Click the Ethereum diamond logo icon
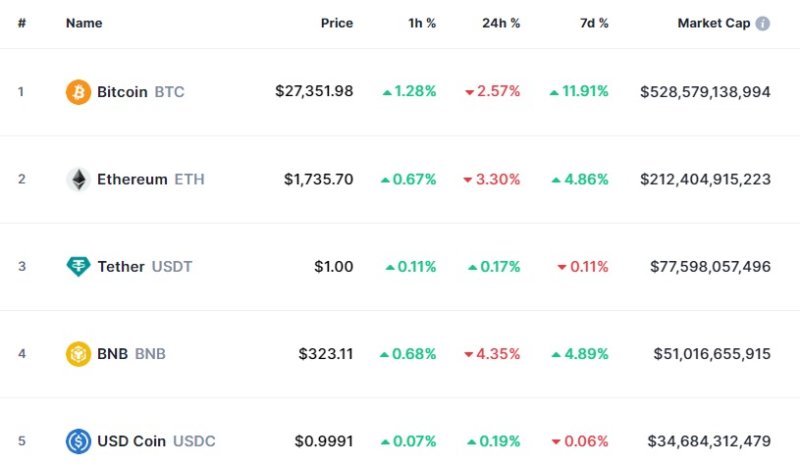 click(78, 180)
